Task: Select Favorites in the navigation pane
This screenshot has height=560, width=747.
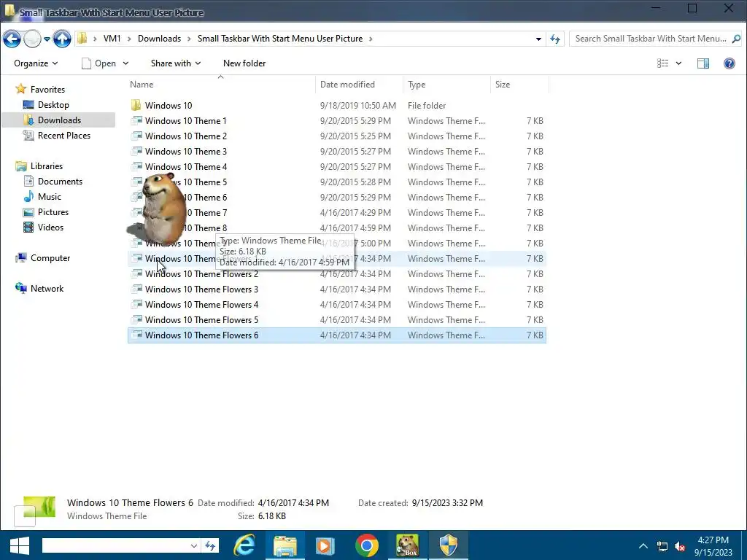Action: [47, 90]
